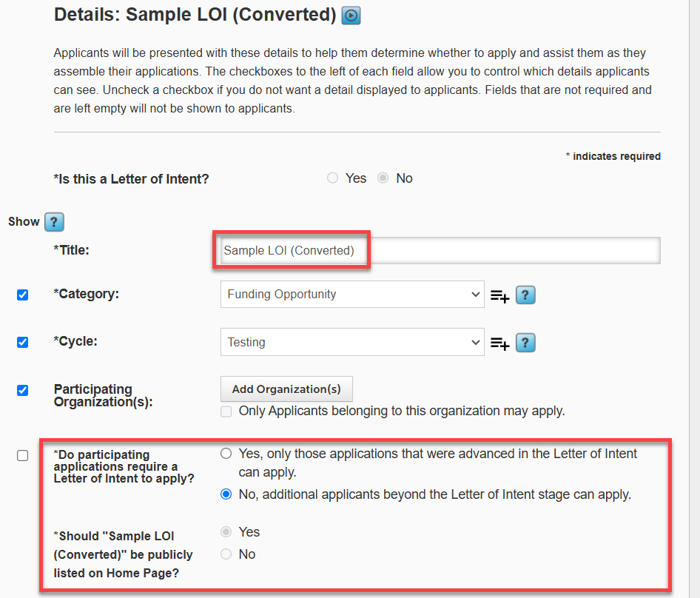Uncheck the Category visibility checkbox

[x=22, y=294]
